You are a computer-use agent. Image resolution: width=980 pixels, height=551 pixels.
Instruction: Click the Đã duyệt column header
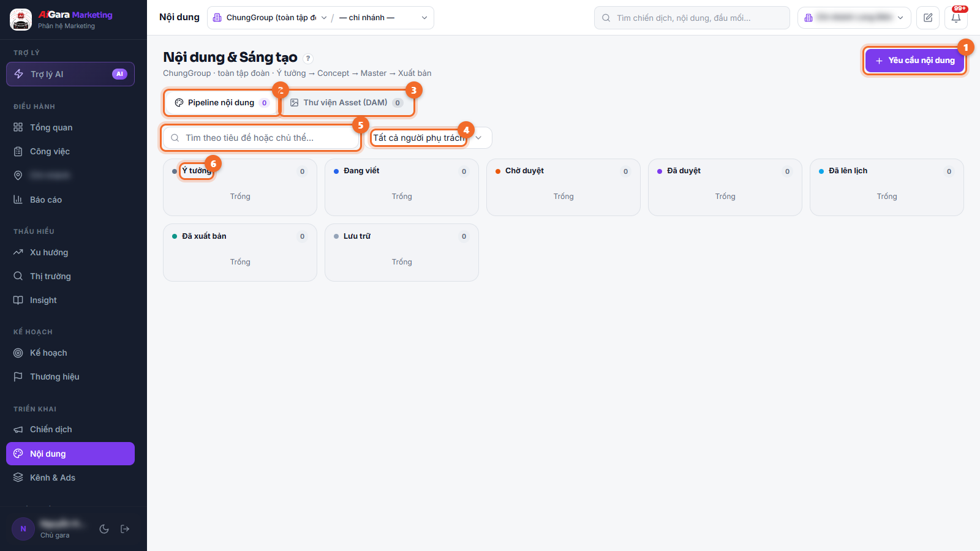coord(684,171)
